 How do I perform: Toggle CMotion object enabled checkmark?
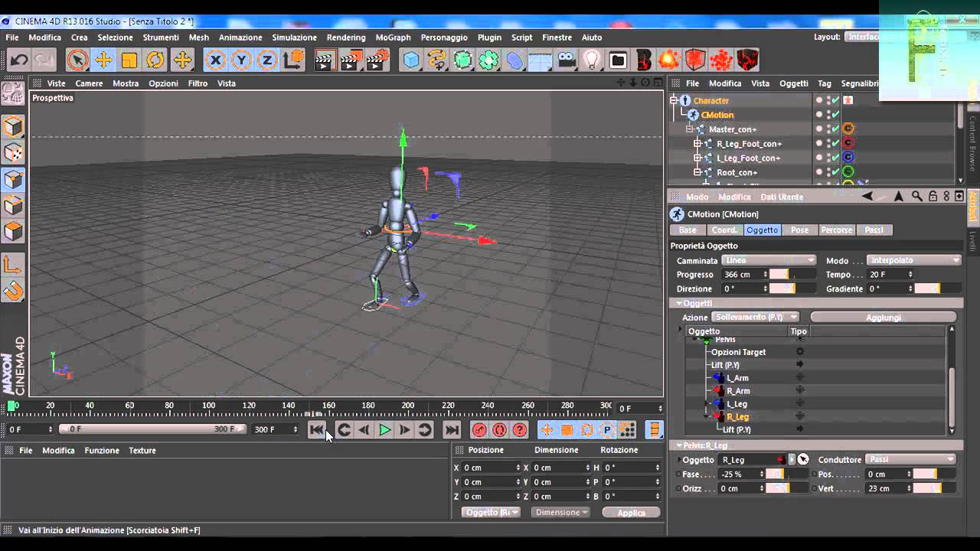(835, 115)
